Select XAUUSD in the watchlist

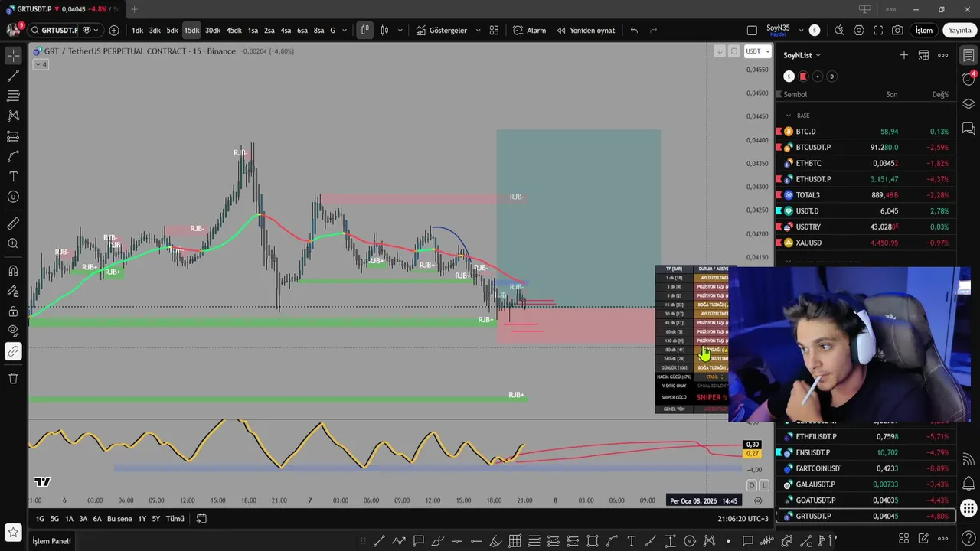point(866,243)
